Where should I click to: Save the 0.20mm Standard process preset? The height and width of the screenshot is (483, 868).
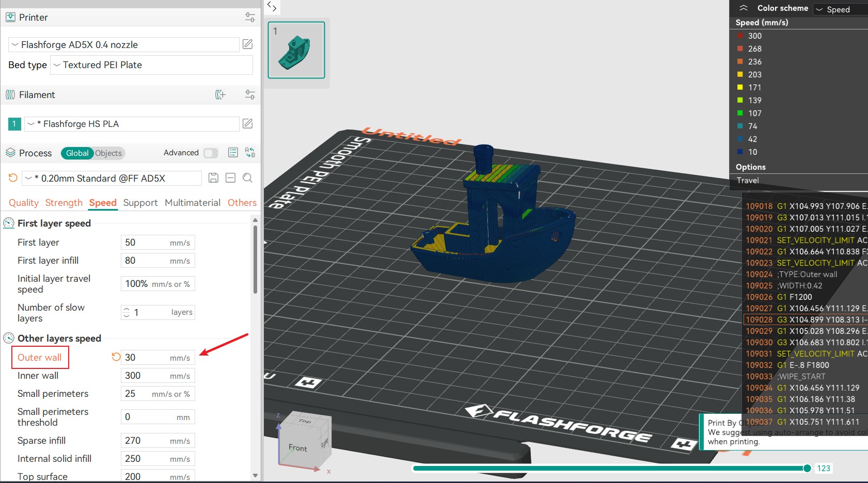click(x=213, y=178)
